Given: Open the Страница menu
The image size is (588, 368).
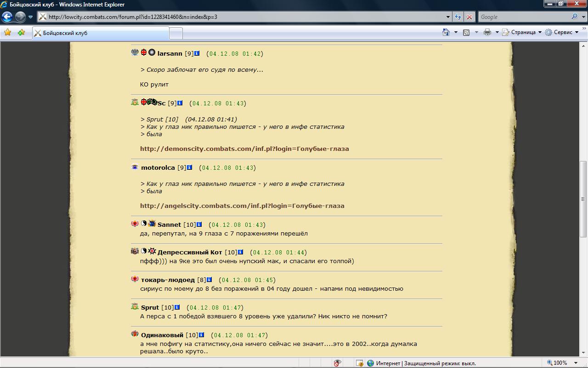Looking at the screenshot, I should 522,32.
